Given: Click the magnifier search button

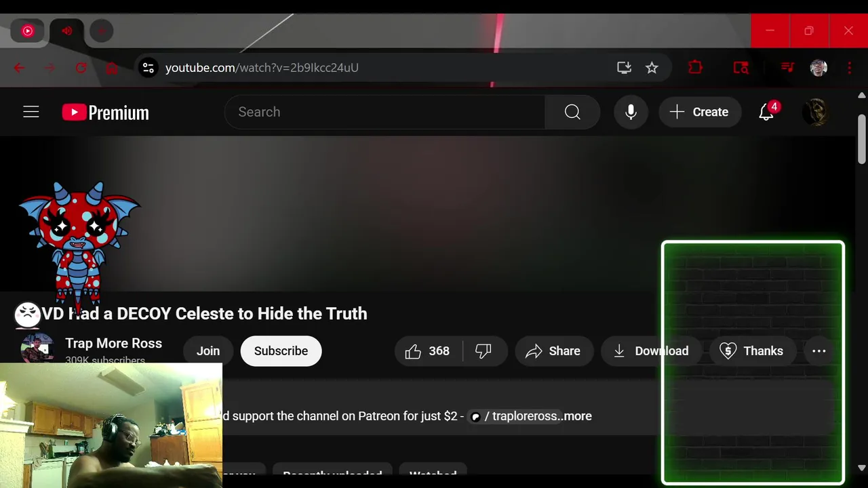Looking at the screenshot, I should click(x=572, y=112).
